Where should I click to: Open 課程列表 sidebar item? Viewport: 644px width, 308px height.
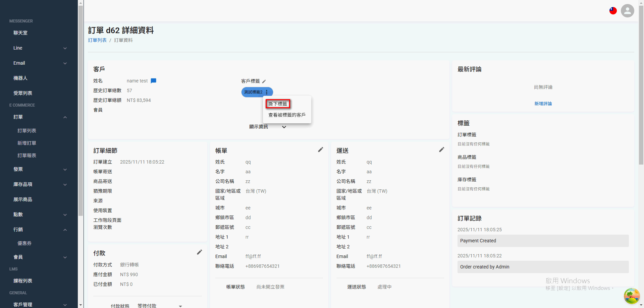pyautogui.click(x=23, y=281)
